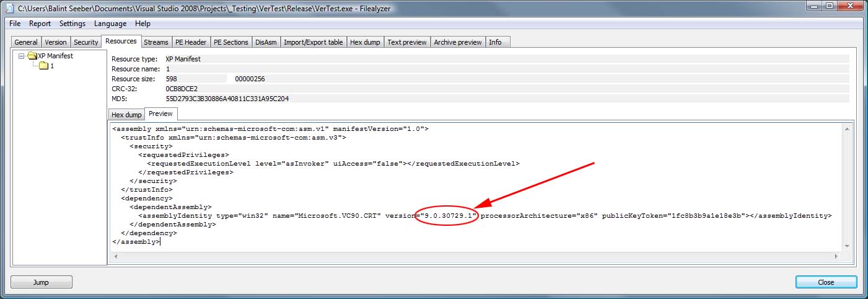Image resolution: width=868 pixels, height=299 pixels.
Task: Switch to the Version tab
Action: 56,42
